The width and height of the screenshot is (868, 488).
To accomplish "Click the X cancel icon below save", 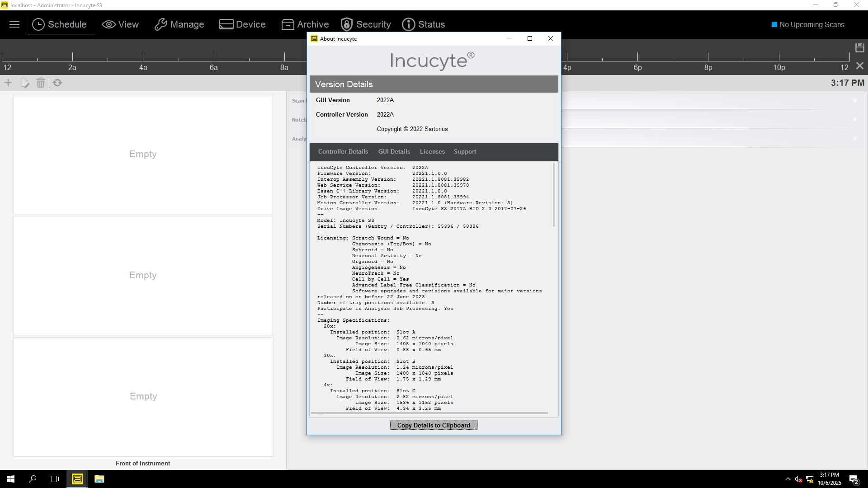I will (x=859, y=66).
